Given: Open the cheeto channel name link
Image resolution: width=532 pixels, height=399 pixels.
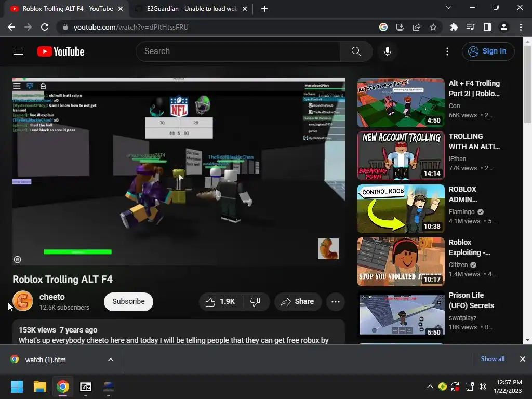Looking at the screenshot, I should [52, 297].
